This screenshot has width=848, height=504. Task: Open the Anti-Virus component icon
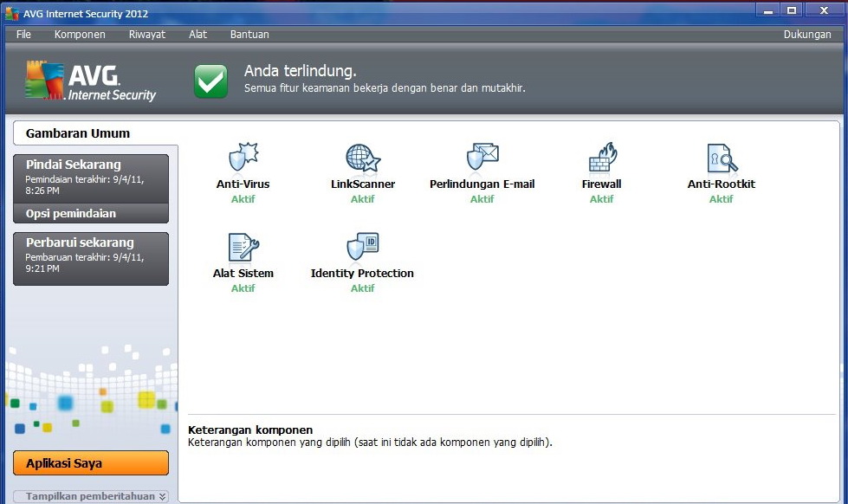(x=243, y=158)
